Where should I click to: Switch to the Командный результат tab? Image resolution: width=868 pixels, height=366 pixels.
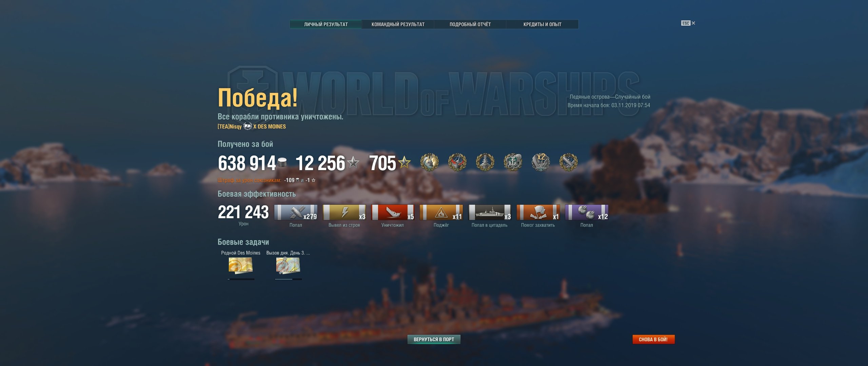(x=398, y=24)
